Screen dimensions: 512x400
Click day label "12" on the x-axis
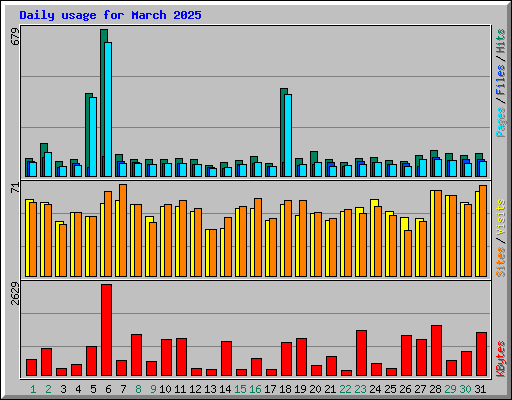(195, 389)
